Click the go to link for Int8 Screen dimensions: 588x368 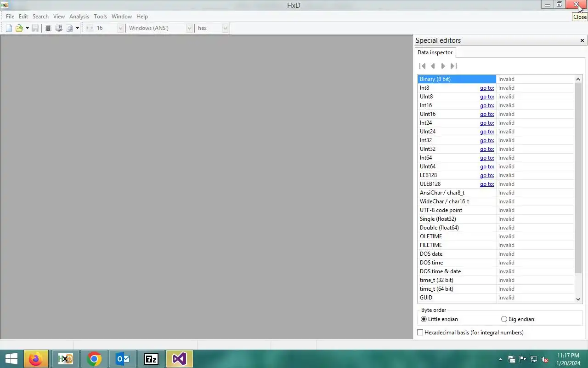click(x=487, y=88)
